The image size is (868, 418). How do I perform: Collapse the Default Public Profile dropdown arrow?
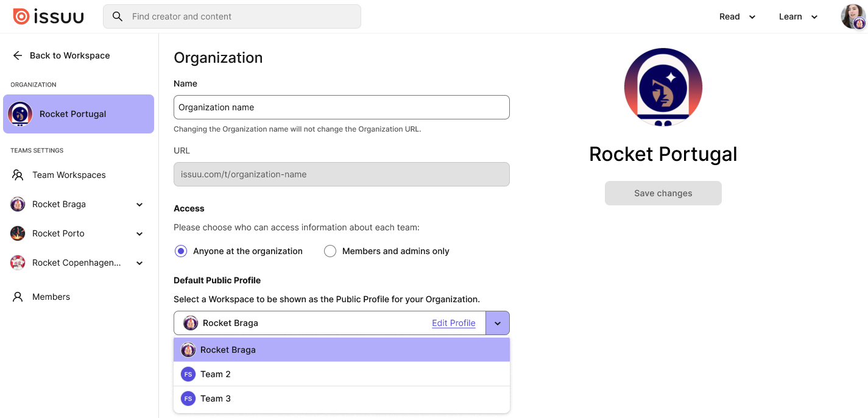tap(498, 323)
